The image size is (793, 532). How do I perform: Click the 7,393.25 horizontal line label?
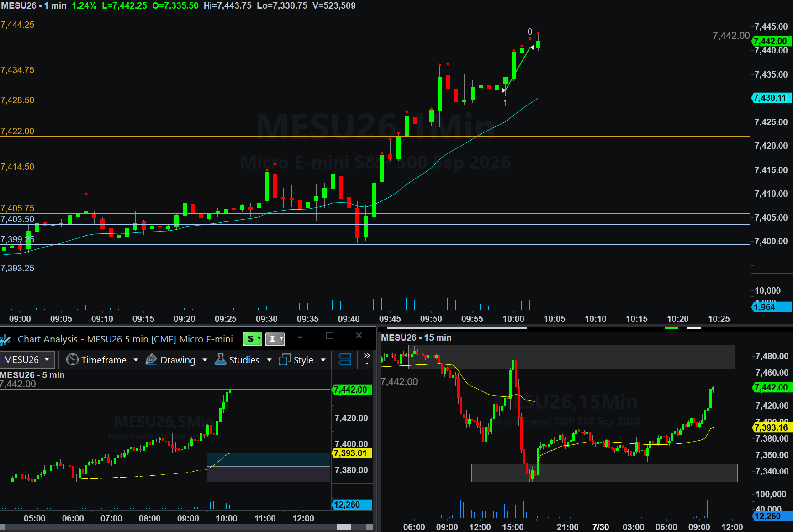[17, 268]
